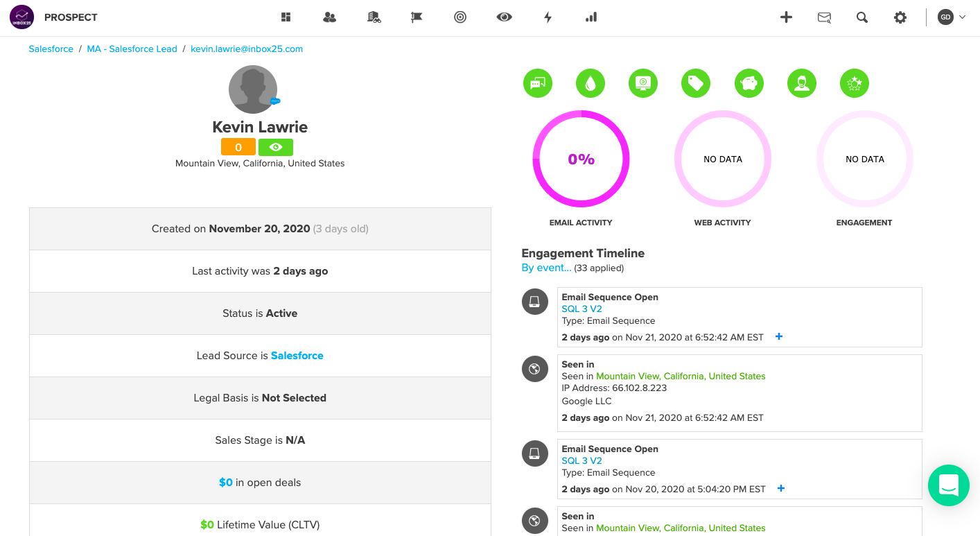
Task: Open the dashboard grid icon
Action: [x=286, y=17]
